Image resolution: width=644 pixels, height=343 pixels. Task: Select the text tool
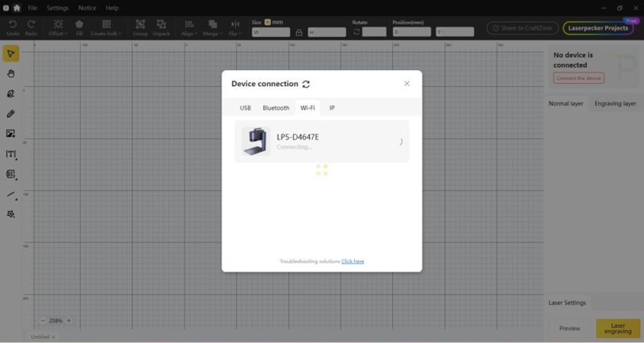click(x=10, y=154)
